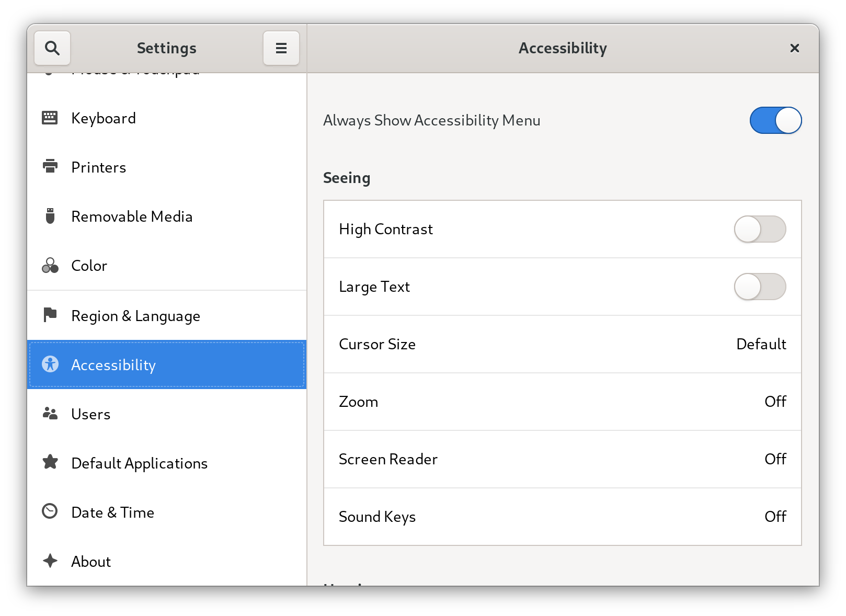Viewport: 846px width, 616px height.
Task: Select the Removable Media icon
Action: [50, 216]
